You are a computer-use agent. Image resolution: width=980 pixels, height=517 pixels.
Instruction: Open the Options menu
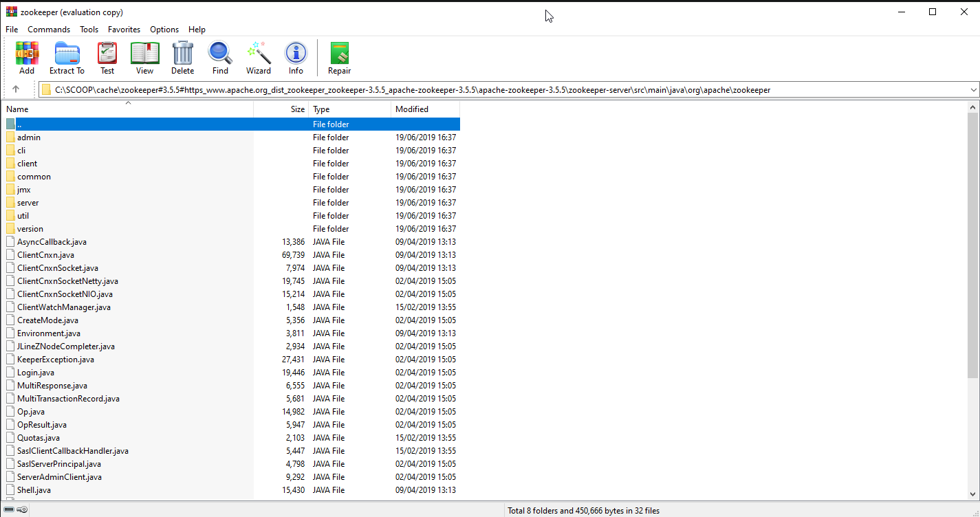tap(164, 29)
